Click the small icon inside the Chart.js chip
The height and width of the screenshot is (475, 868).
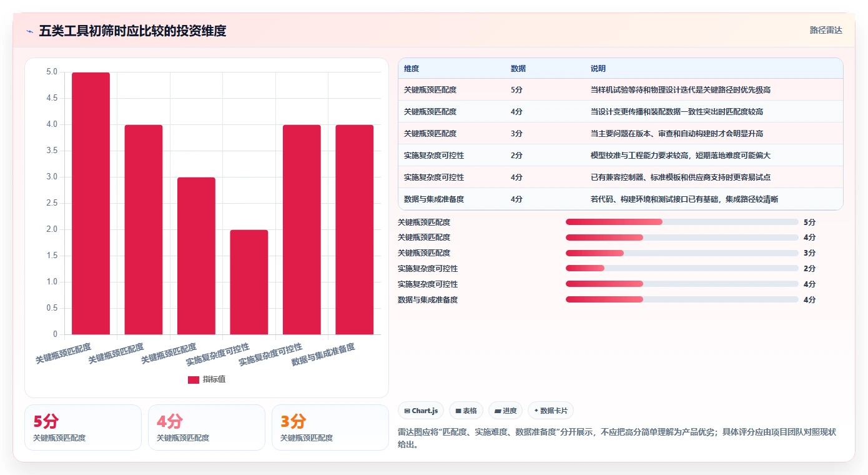click(407, 411)
